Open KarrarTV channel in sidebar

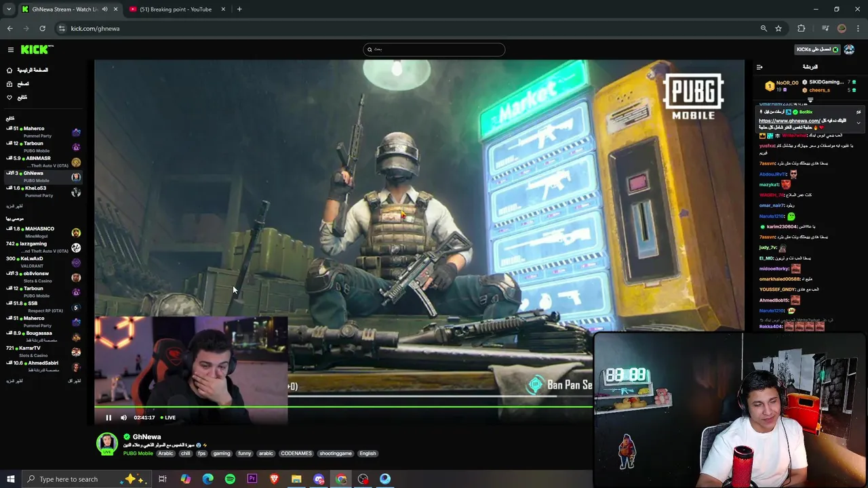[43, 351]
